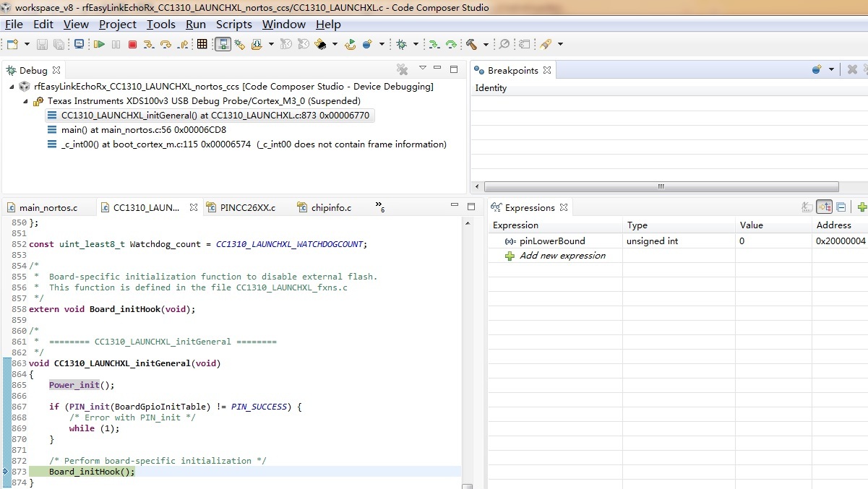
Task: Click the green bug Debug icon
Action: pos(401,45)
